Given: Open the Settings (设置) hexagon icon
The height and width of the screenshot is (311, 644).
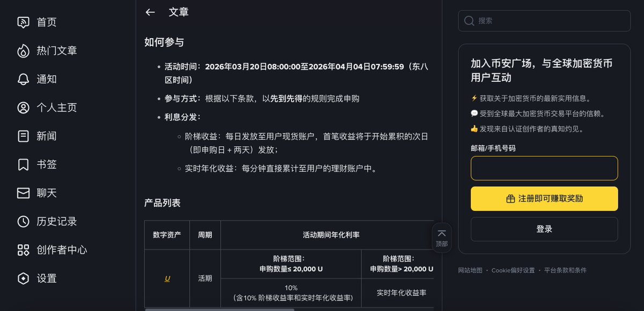Looking at the screenshot, I should [x=23, y=278].
